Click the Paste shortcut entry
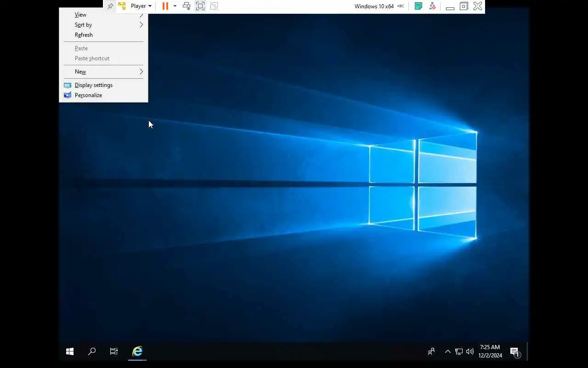This screenshot has width=588, height=368. [x=103, y=58]
